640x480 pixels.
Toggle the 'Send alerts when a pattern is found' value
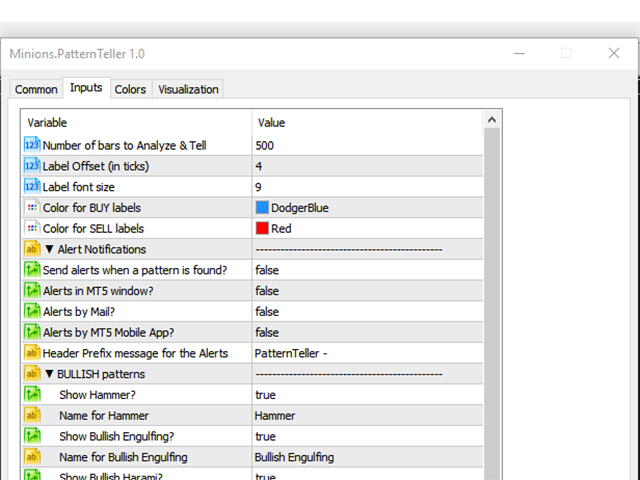tap(267, 270)
